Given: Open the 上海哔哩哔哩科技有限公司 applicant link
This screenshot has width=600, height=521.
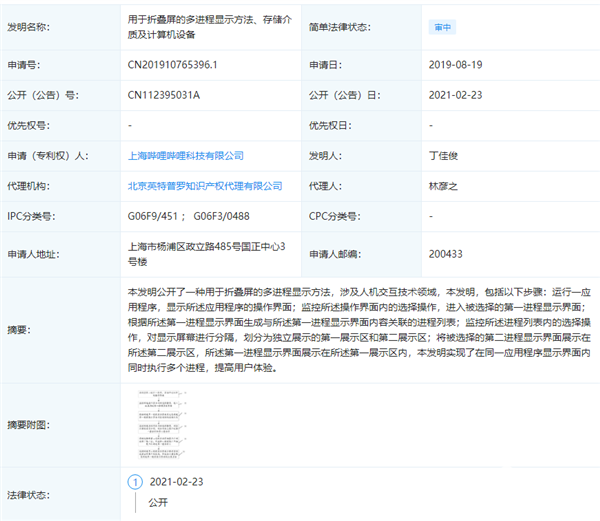Looking at the screenshot, I should (x=186, y=156).
